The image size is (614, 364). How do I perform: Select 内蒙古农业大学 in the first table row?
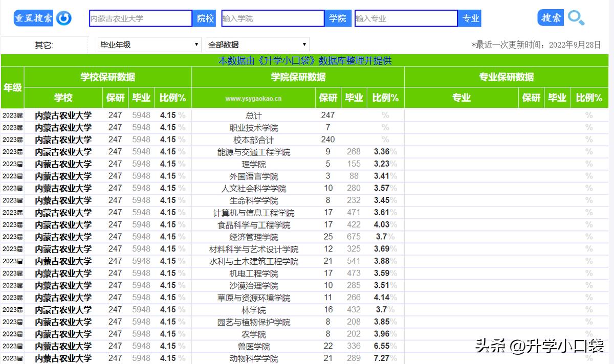point(63,115)
